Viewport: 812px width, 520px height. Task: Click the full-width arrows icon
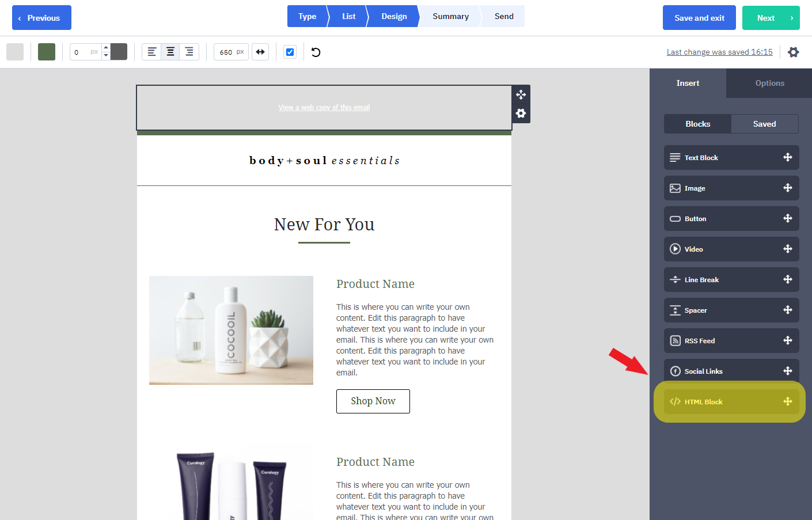tap(260, 52)
